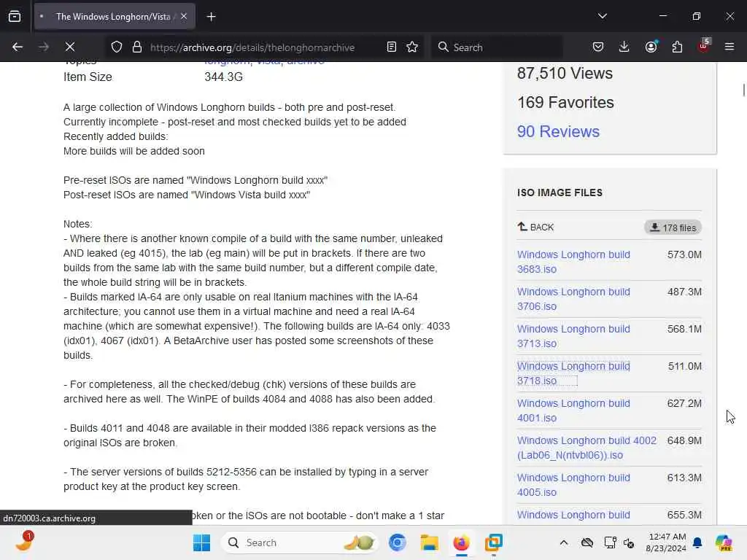Click the display/network tray icon
747x560 pixels.
pos(610,542)
